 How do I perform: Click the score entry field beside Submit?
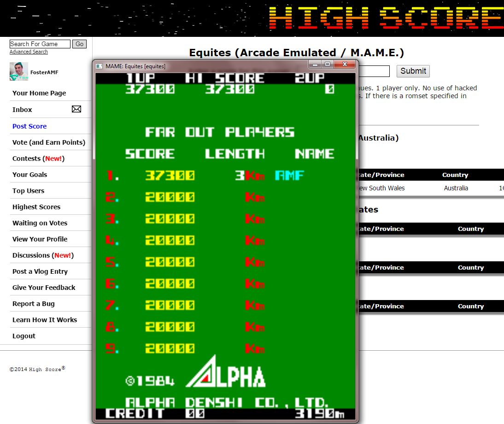click(x=374, y=71)
